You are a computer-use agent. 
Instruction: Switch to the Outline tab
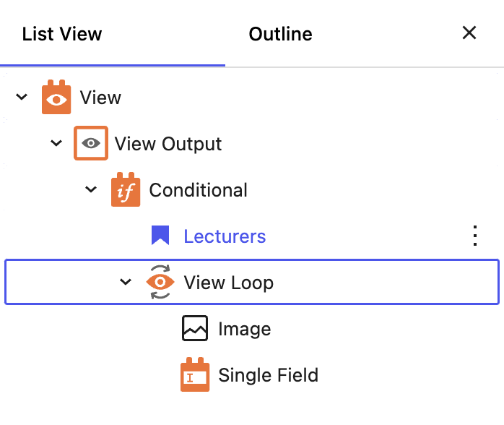click(x=281, y=34)
